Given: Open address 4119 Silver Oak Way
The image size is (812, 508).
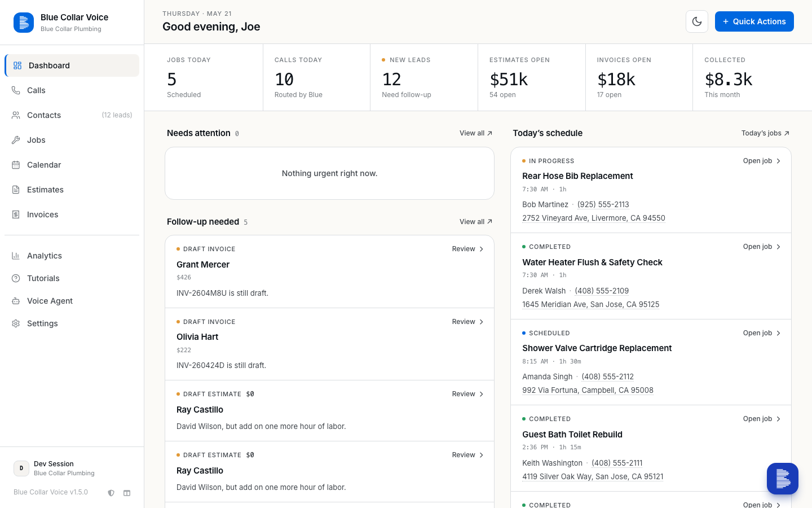Looking at the screenshot, I should tap(593, 476).
